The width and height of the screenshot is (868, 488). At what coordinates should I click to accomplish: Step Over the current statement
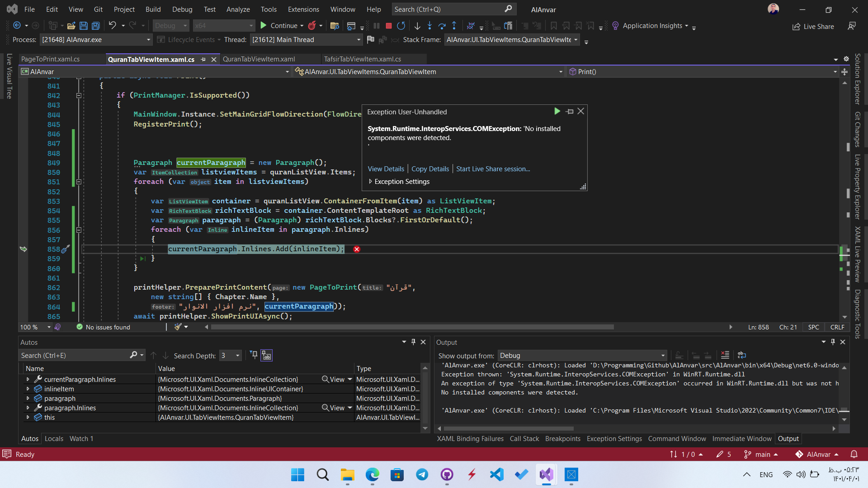442,26
